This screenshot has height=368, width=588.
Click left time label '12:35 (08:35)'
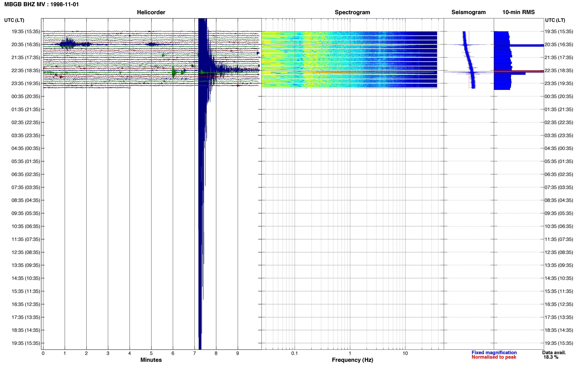26,252
